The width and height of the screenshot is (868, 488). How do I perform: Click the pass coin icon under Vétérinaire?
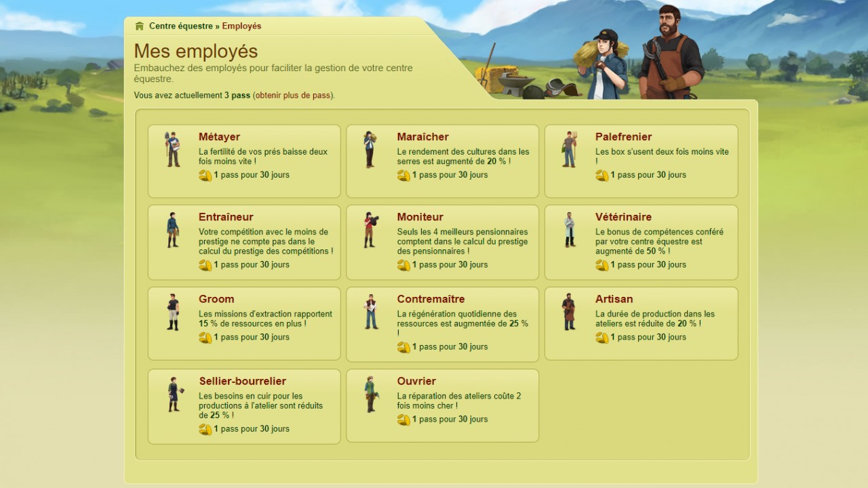(x=602, y=265)
